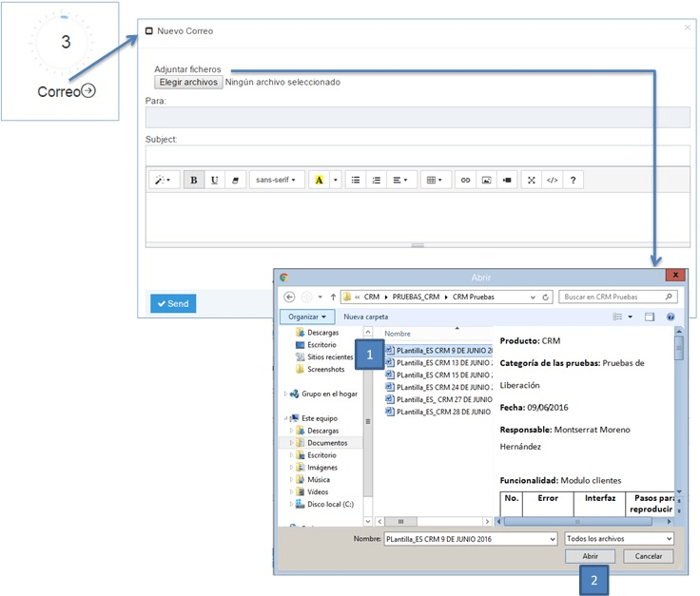Toggle bold formatting in email editor

point(194,180)
